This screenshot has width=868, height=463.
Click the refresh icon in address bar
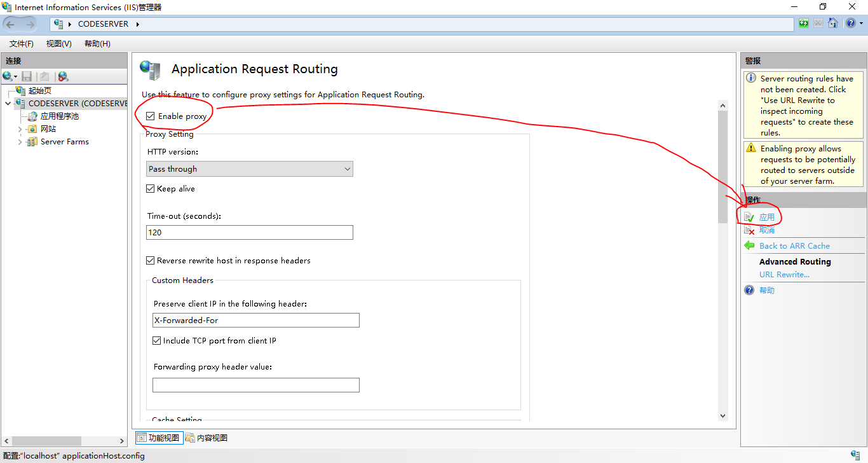pos(804,24)
